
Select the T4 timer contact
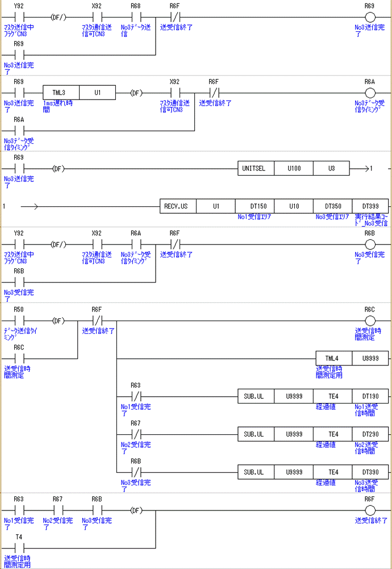click(19, 549)
